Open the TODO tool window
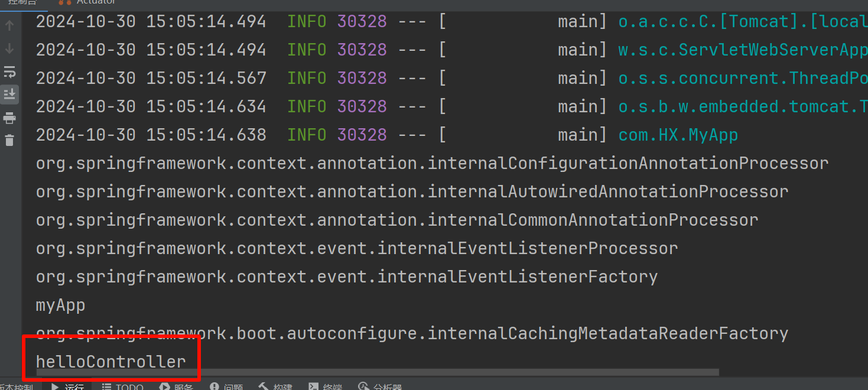The image size is (868, 390). click(123, 387)
